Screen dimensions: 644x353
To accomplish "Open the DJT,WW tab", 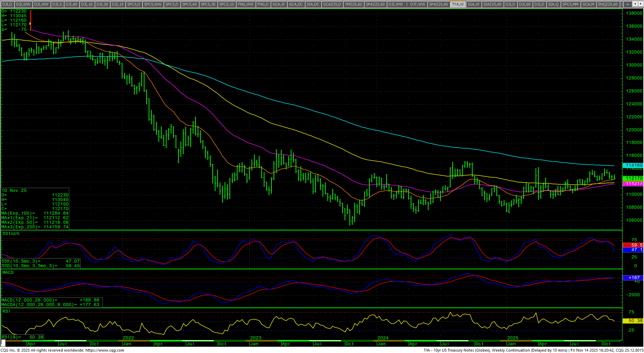I will coord(418,4).
